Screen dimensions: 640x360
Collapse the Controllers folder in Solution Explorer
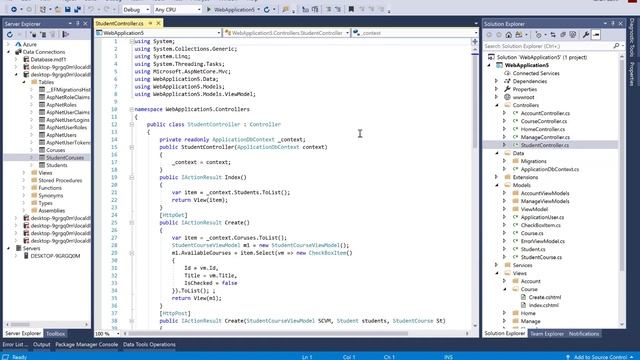(x=497, y=105)
